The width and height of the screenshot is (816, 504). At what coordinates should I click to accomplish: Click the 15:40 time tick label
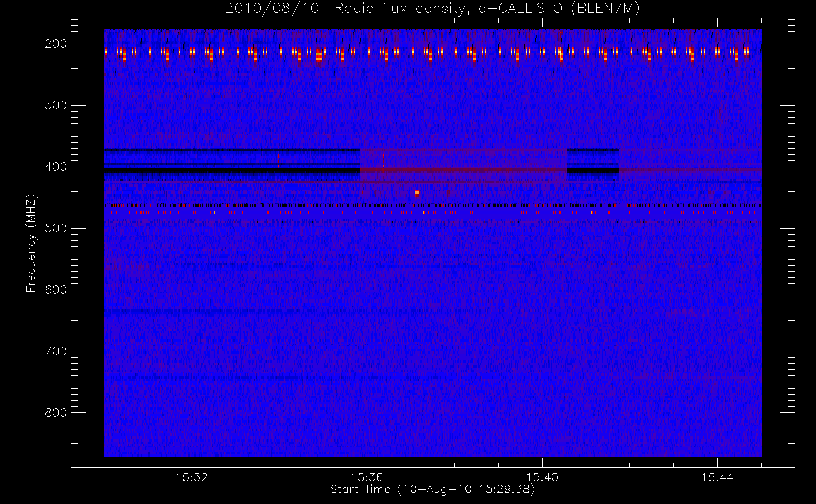[x=542, y=477]
